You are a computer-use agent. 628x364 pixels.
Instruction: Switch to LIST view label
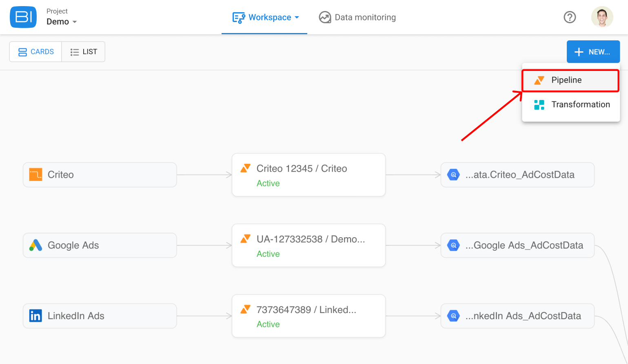pos(90,52)
